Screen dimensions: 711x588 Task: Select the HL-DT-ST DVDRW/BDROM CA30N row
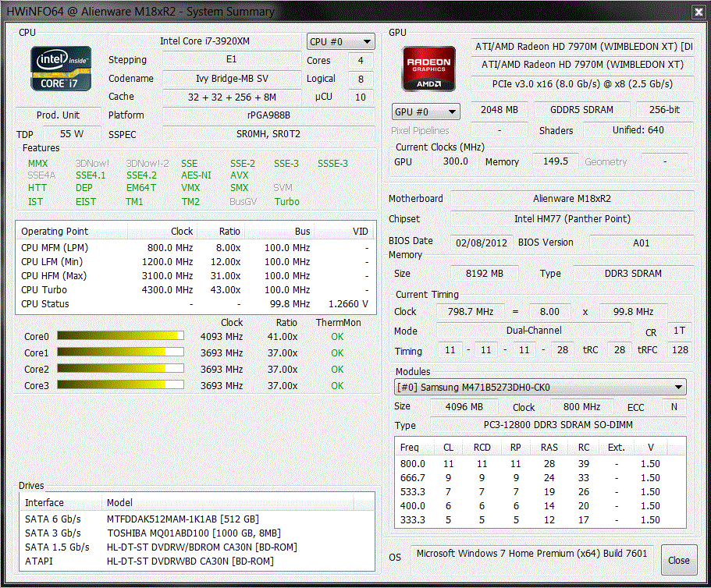point(197,547)
